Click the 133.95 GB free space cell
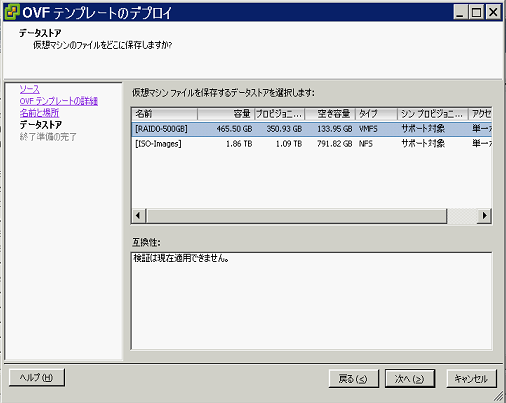This screenshot has height=403, width=506. [335, 129]
